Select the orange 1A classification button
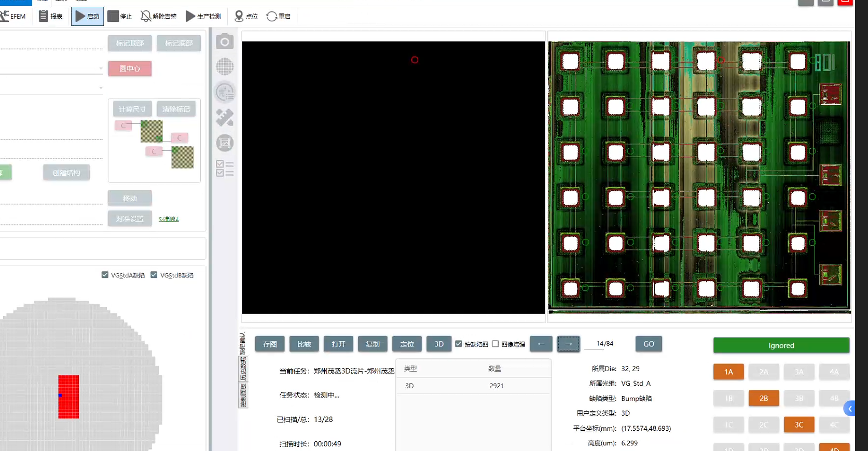868x451 pixels. point(728,372)
